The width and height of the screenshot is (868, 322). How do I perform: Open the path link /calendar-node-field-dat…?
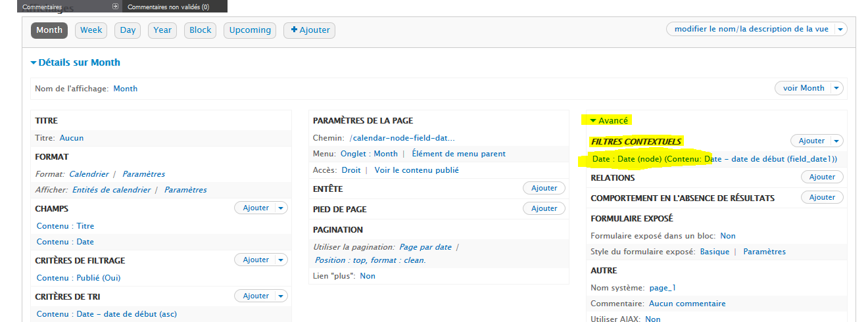point(402,138)
